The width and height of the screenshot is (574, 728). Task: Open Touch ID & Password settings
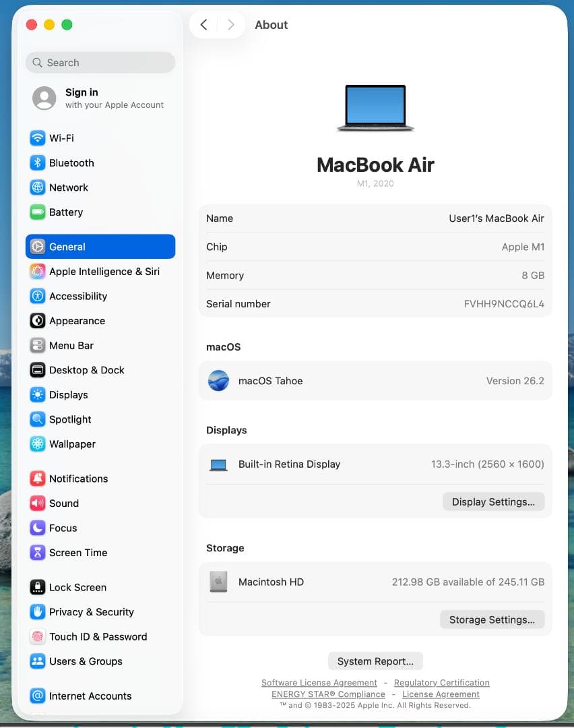click(x=98, y=636)
